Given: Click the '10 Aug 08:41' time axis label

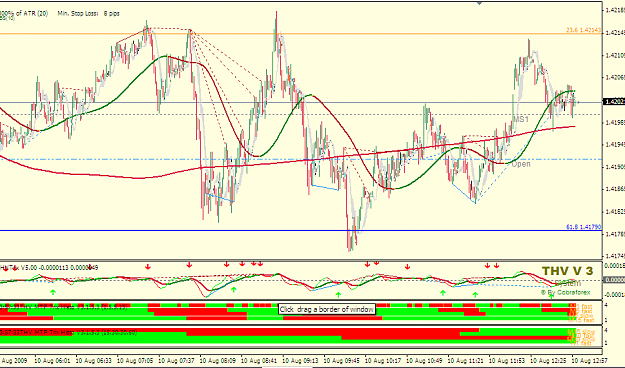Looking at the screenshot, I should point(259,361).
